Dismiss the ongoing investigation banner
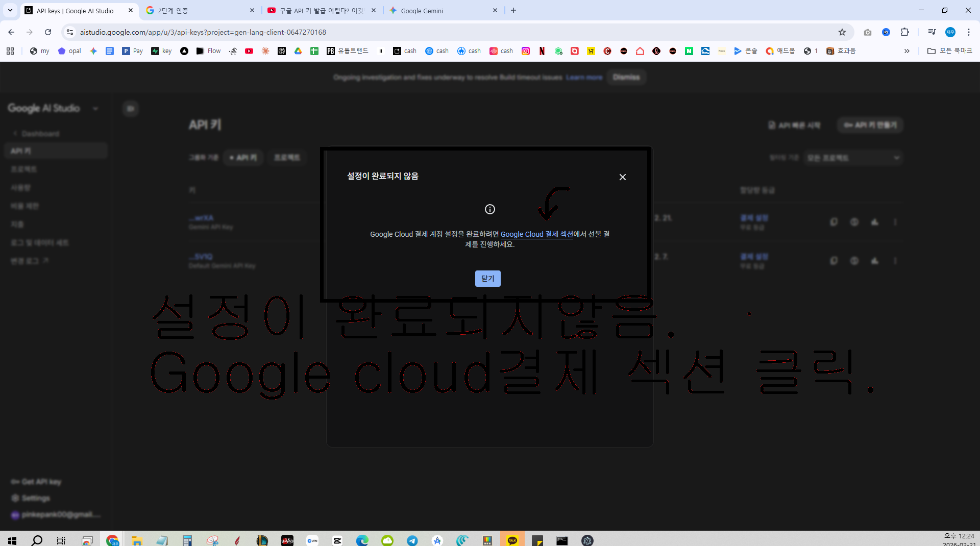 [x=626, y=77]
